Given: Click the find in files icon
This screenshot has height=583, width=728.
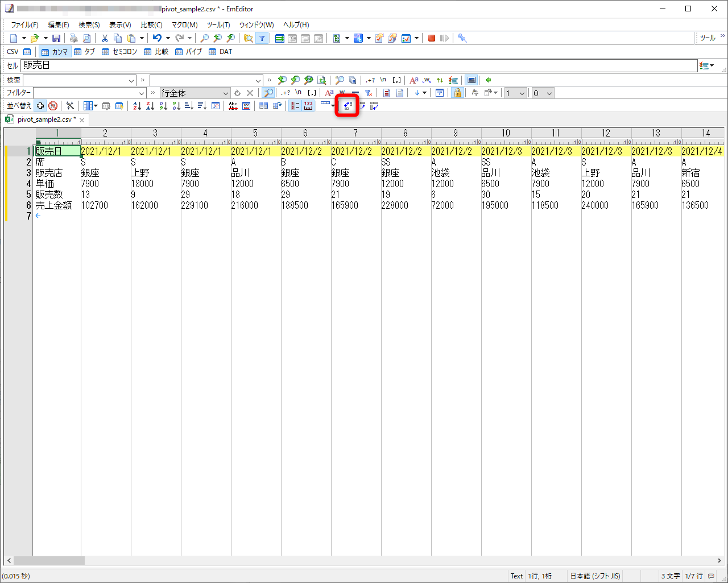Looking at the screenshot, I should [x=249, y=38].
